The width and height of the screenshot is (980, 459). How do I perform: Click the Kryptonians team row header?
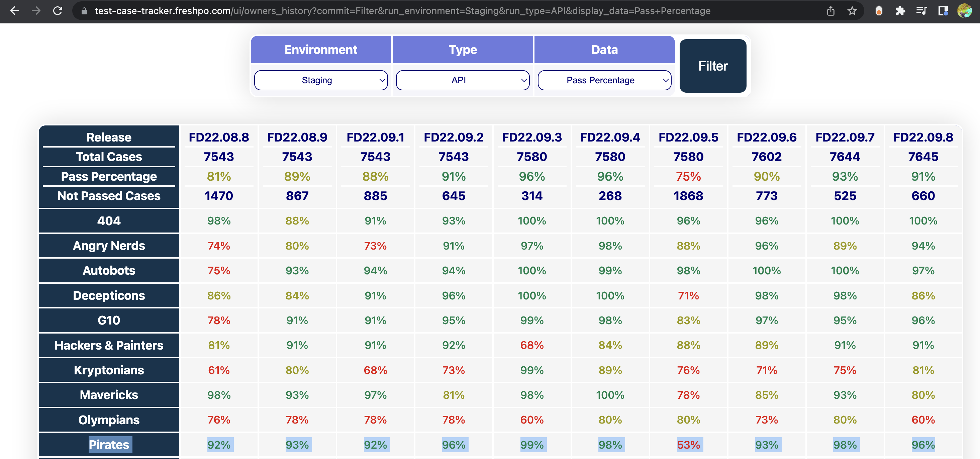click(109, 370)
